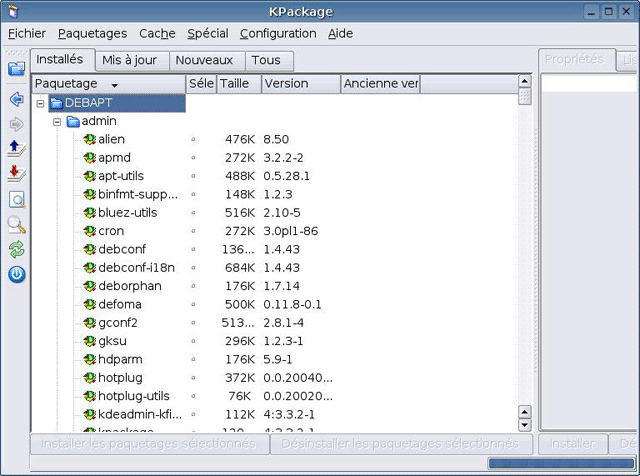Select the bluez-utils package row

[274, 213]
